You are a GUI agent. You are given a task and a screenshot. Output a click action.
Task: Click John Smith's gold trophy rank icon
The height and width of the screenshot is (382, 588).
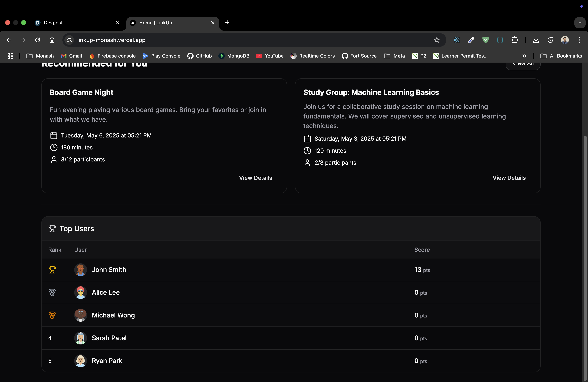pos(52,270)
